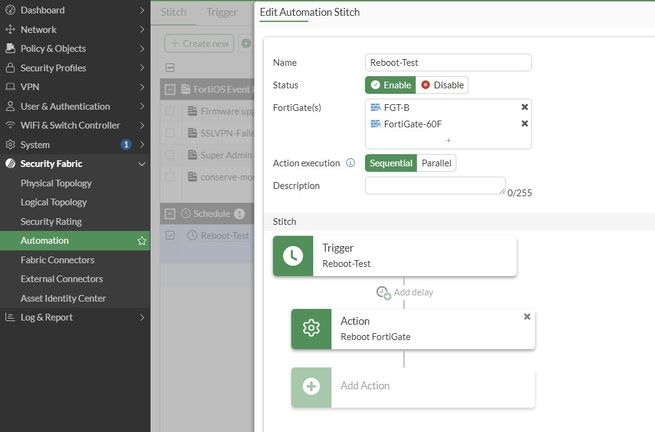Click the Name input field

(447, 62)
